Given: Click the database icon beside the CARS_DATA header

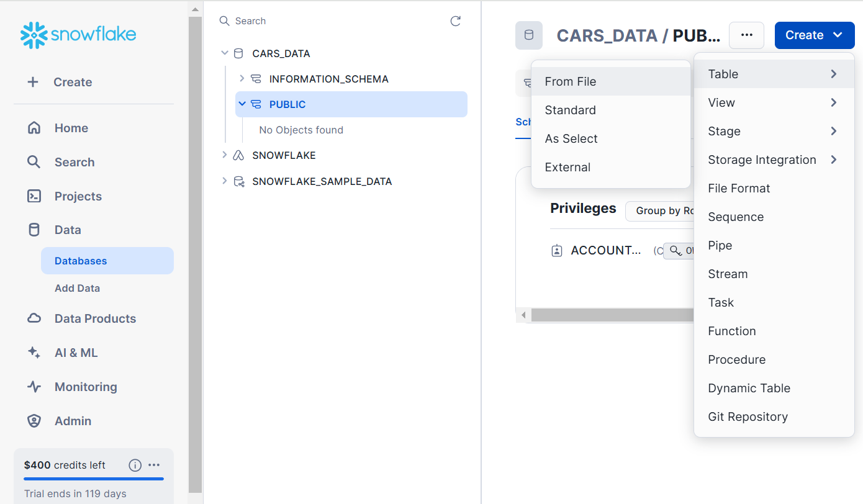Looking at the screenshot, I should click(529, 35).
